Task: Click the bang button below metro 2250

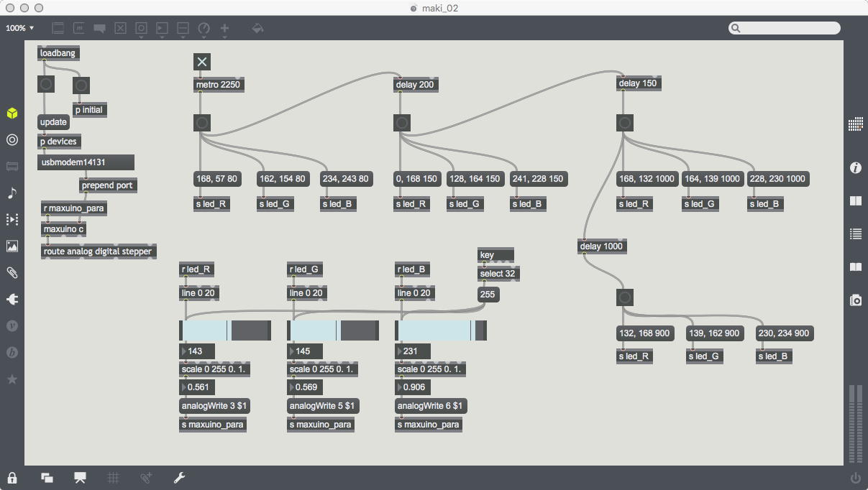Action: (202, 123)
